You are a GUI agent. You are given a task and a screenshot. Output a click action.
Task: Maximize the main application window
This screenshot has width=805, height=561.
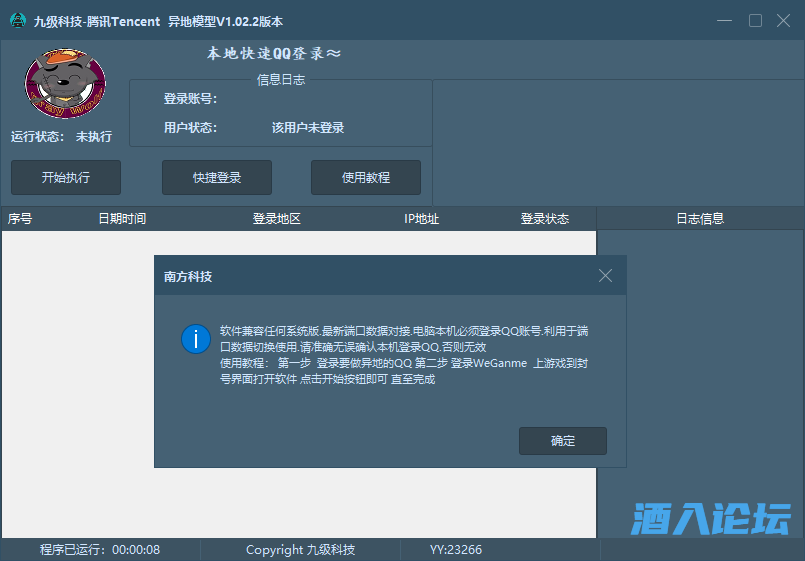[x=755, y=21]
